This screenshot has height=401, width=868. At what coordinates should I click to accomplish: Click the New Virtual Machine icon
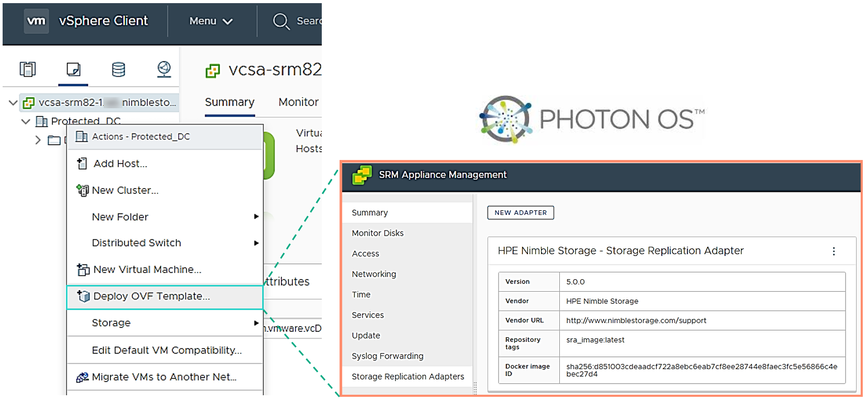point(83,269)
